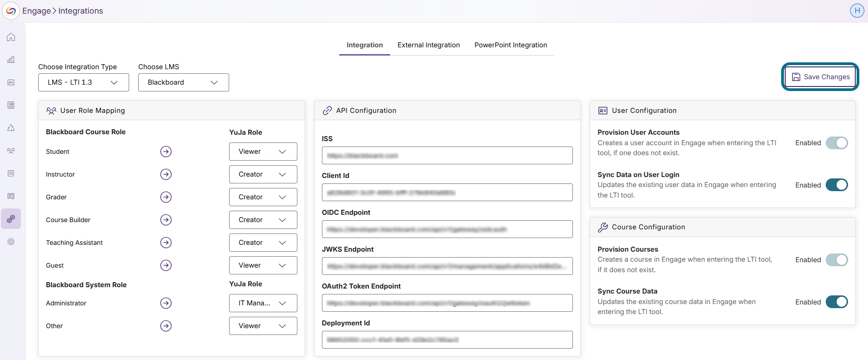Open the Home icon in sidebar
868x360 pixels.
pos(11,37)
